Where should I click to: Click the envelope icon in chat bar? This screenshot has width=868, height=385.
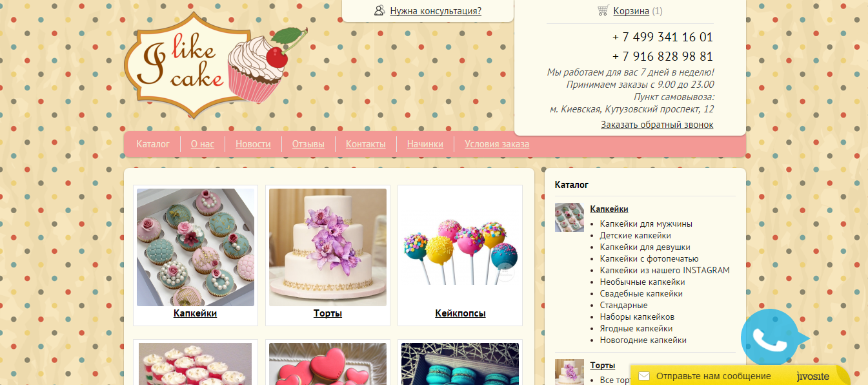tap(643, 376)
